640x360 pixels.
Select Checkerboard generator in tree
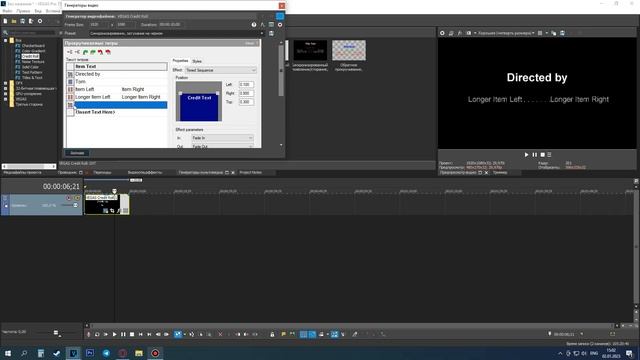(x=33, y=46)
